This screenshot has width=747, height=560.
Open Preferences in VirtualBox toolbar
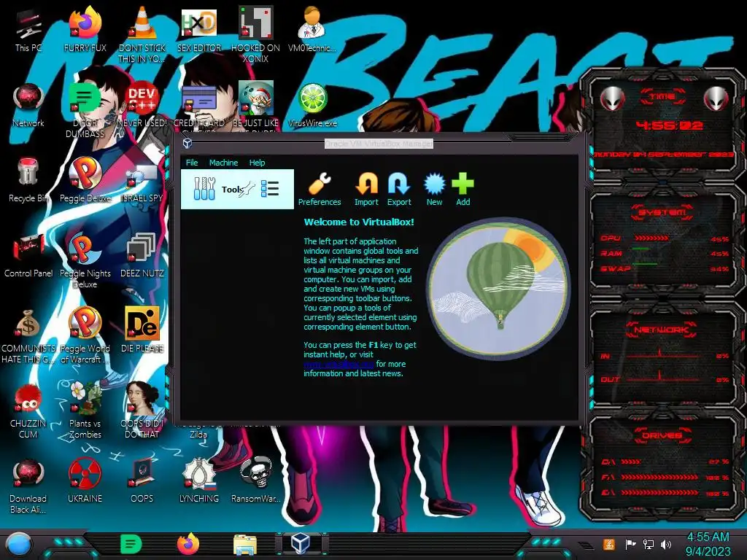(x=320, y=189)
